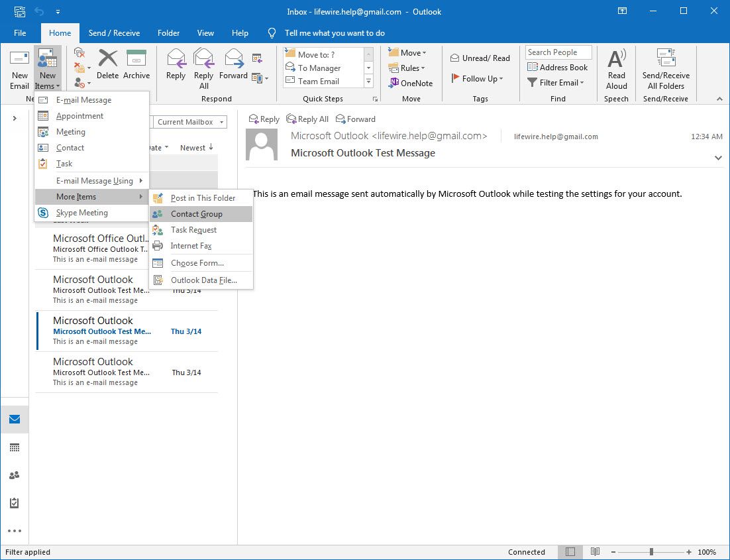This screenshot has height=560, width=730.
Task: Select Contact Group in More Items submenu
Action: 201,214
